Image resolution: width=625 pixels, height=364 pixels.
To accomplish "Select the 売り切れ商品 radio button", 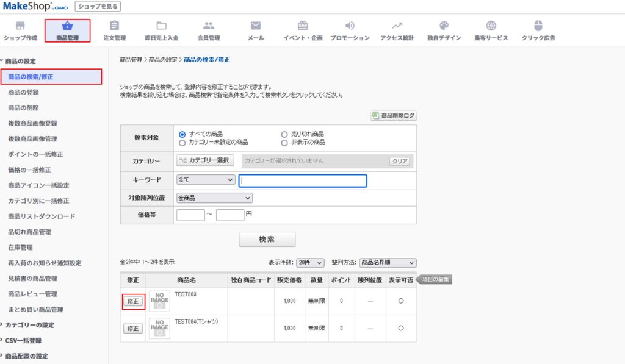I will coord(284,134).
